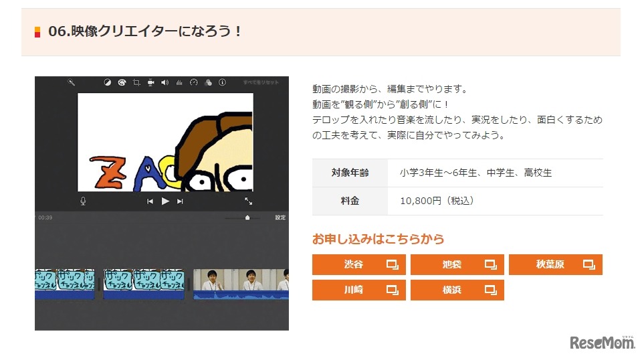Select the second cartoon clip in timeline

tap(144, 284)
